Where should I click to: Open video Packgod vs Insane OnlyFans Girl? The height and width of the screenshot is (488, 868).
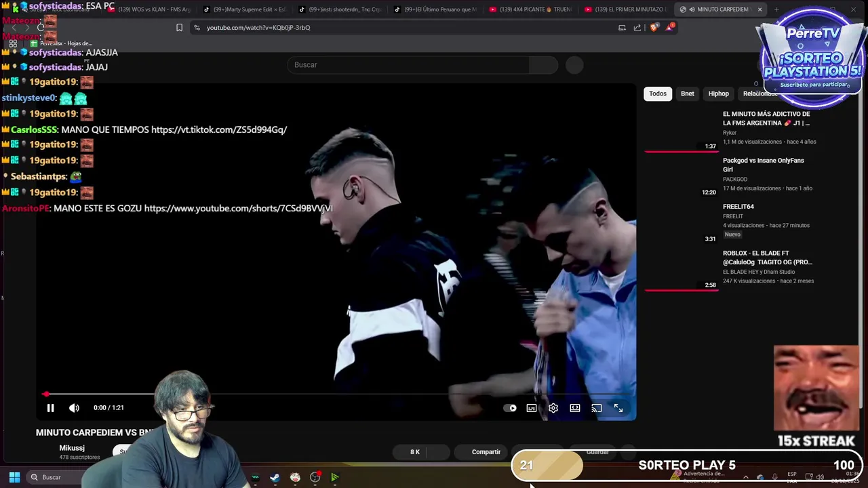tap(764, 165)
